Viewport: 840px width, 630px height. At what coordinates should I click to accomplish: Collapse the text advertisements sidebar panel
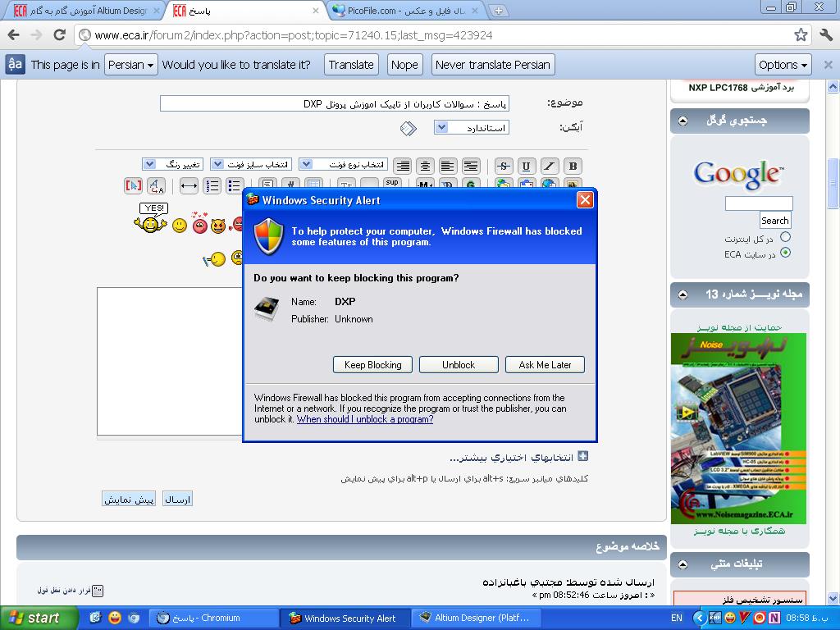[x=682, y=564]
